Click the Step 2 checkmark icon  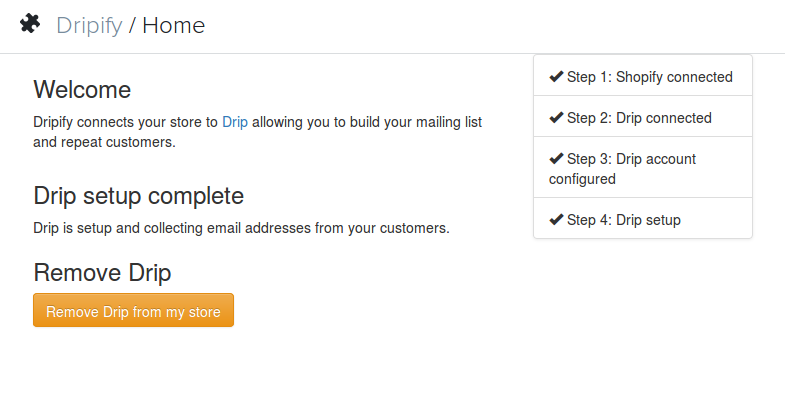[x=556, y=118]
